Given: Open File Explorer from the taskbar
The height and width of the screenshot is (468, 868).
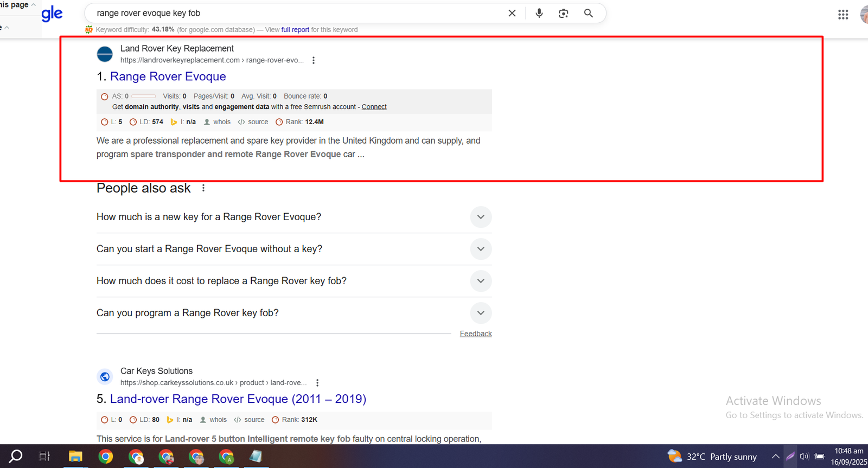Looking at the screenshot, I should [75, 457].
